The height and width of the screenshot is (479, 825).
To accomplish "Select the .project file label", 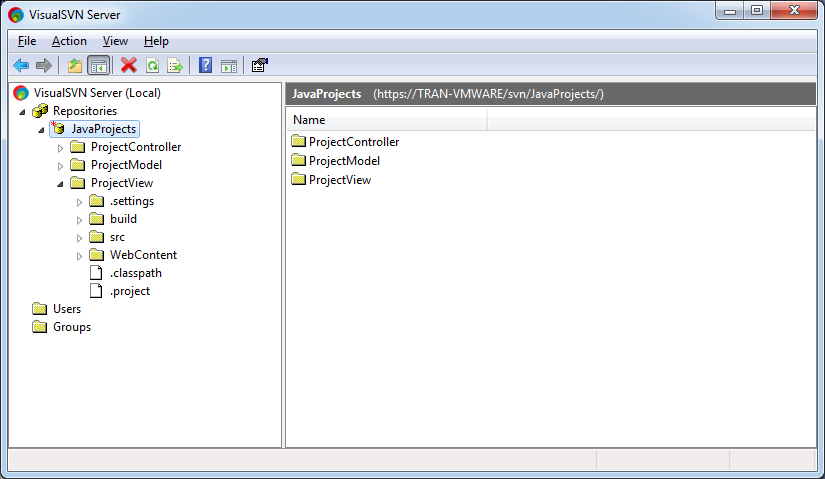I will click(130, 291).
